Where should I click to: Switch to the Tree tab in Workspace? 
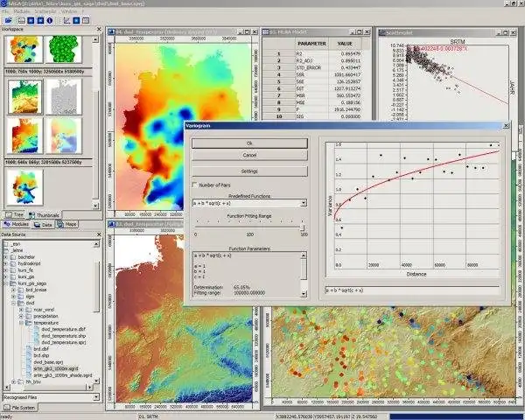[14, 214]
